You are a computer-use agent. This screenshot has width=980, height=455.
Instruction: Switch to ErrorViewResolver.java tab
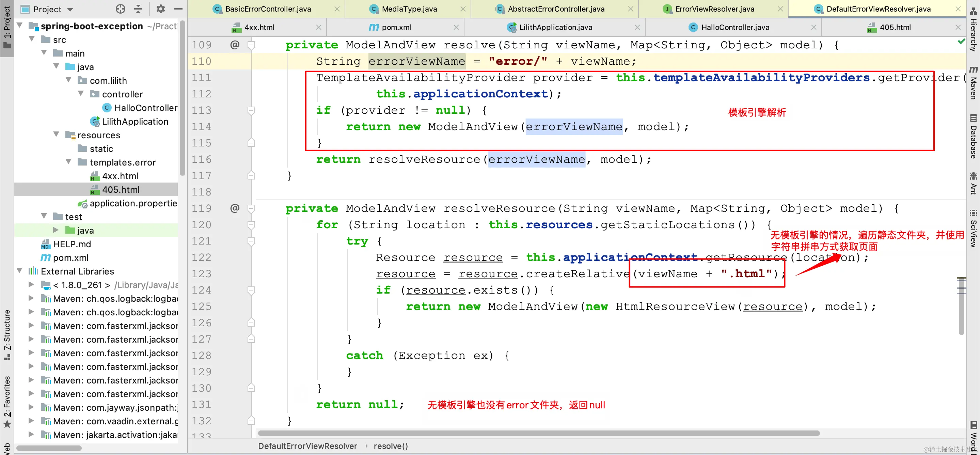[x=714, y=9]
